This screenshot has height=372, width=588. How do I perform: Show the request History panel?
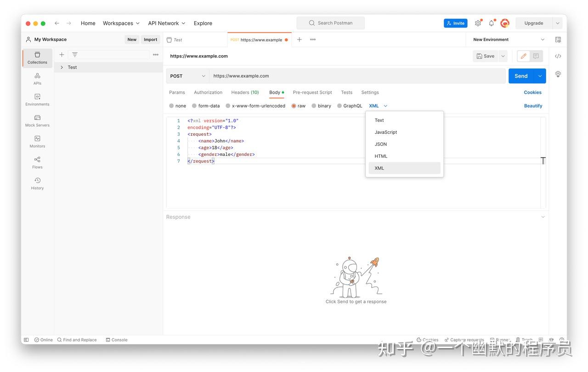point(37,183)
